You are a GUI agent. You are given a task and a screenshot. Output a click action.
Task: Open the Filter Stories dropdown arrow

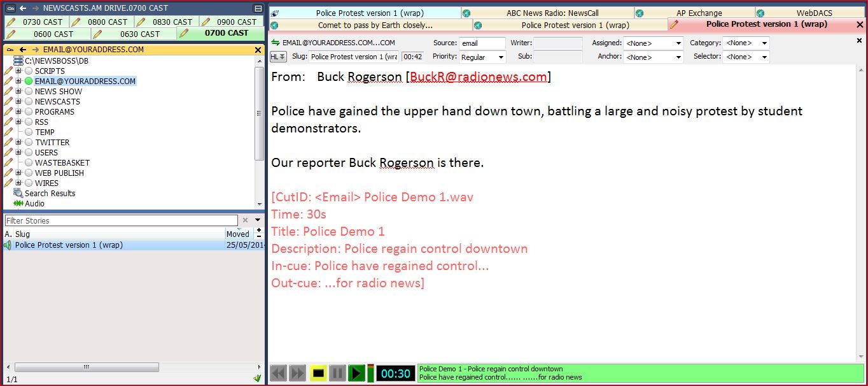click(257, 220)
